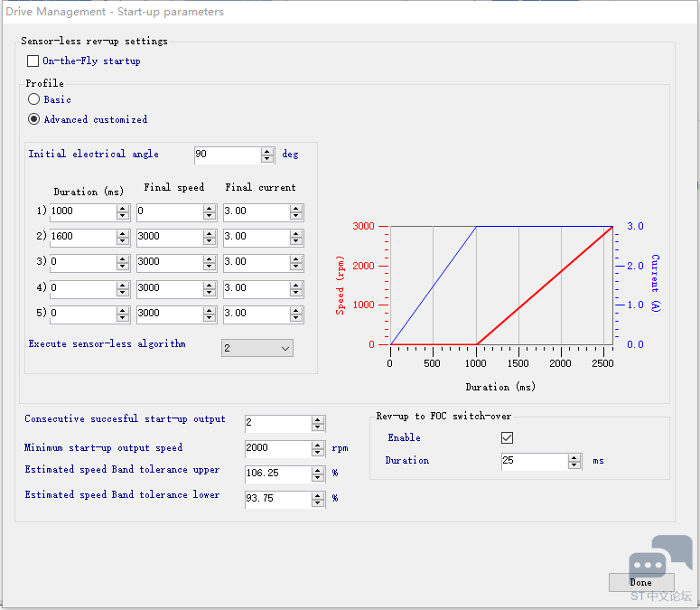The height and width of the screenshot is (610, 700).
Task: Click the Minimum start-up output speed field
Action: pyautogui.click(x=277, y=448)
